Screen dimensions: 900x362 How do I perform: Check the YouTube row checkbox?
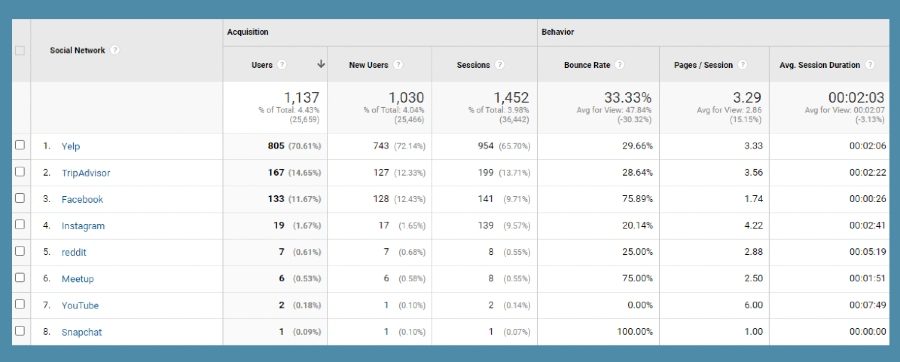pos(20,304)
